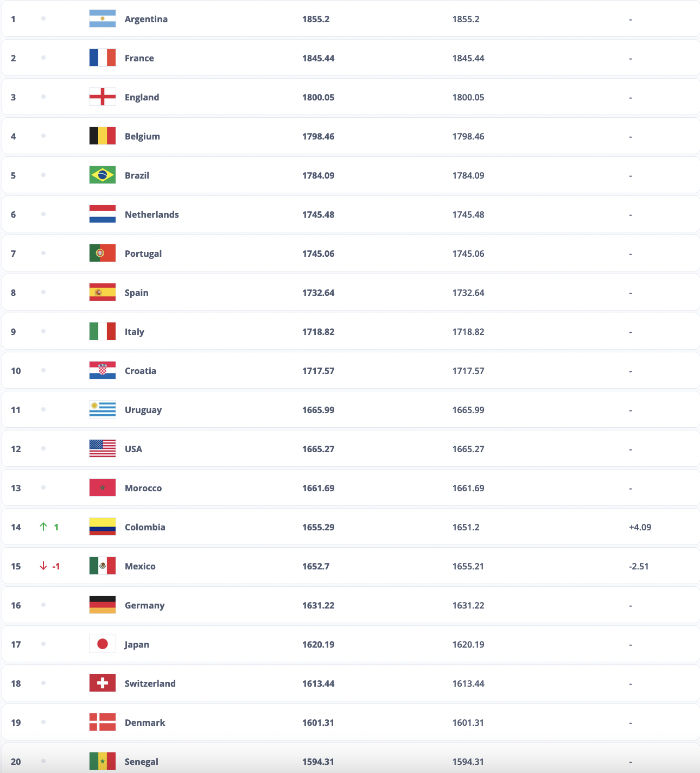Click Mexico's red down arrow
Image resolution: width=700 pixels, height=773 pixels.
point(43,566)
